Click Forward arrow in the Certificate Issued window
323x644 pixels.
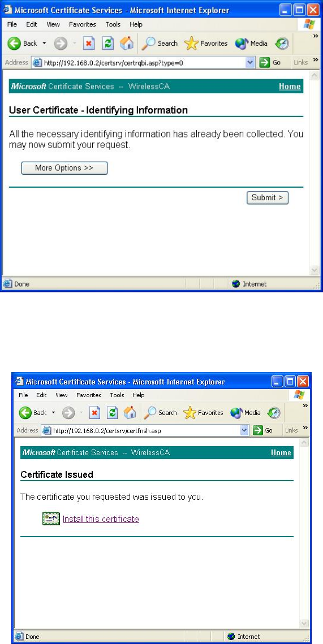click(68, 413)
